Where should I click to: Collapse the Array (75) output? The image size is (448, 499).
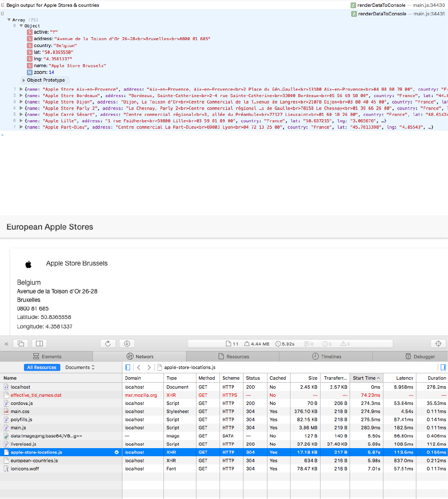[x=9, y=20]
